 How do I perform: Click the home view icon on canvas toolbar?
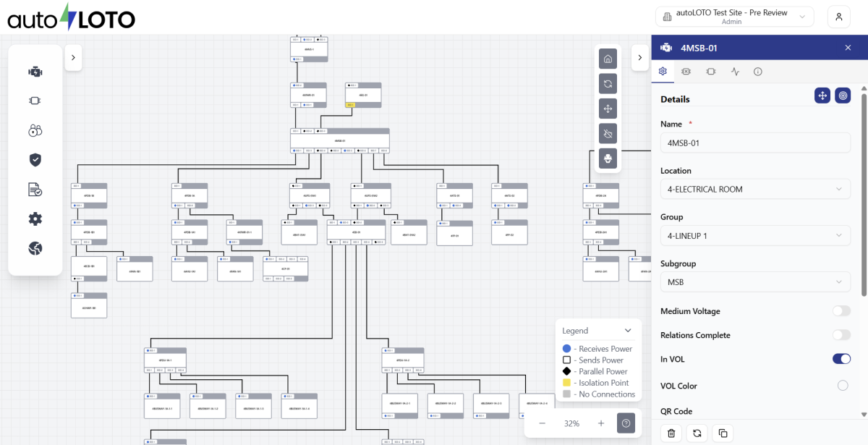(608, 59)
